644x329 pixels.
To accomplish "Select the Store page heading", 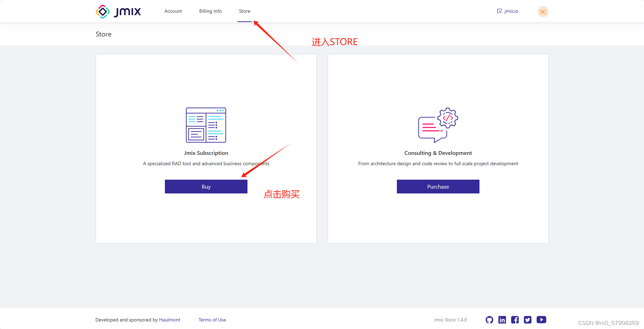I will (103, 34).
